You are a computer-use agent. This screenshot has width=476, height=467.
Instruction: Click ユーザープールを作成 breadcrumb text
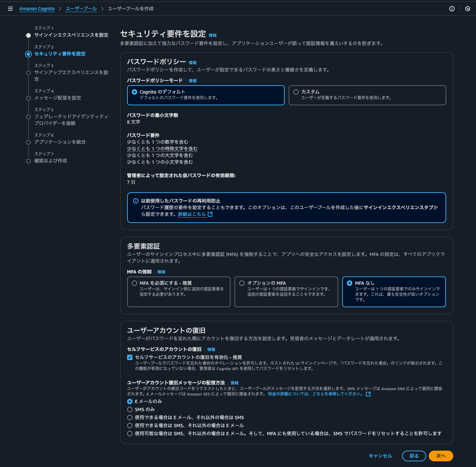pos(130,9)
